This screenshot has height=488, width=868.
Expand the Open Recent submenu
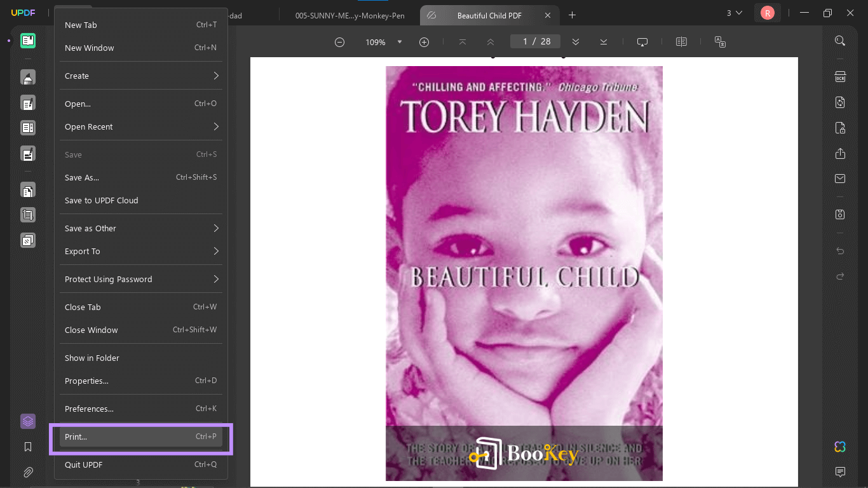140,126
